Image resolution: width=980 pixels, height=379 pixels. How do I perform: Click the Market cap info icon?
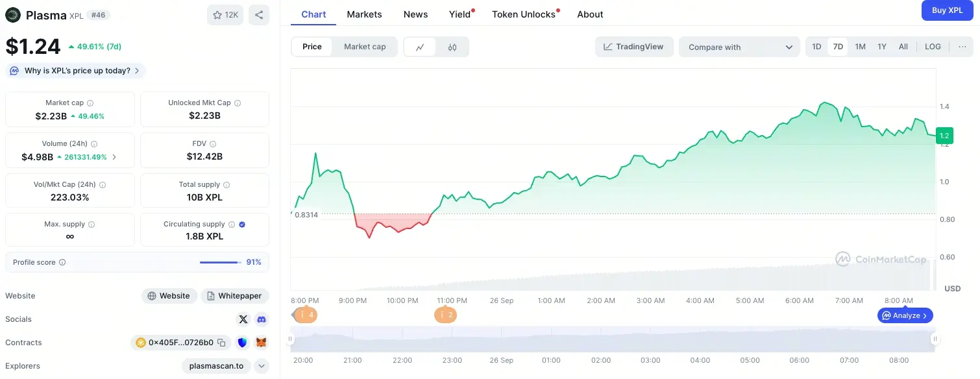point(90,103)
